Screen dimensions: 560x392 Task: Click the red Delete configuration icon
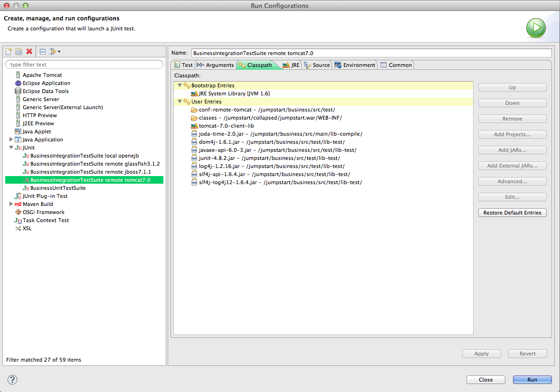[29, 51]
